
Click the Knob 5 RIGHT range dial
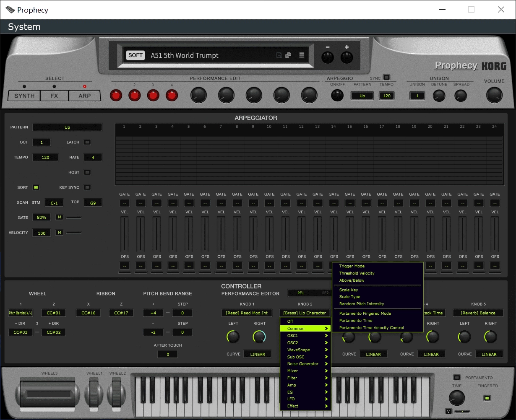pos(490,336)
